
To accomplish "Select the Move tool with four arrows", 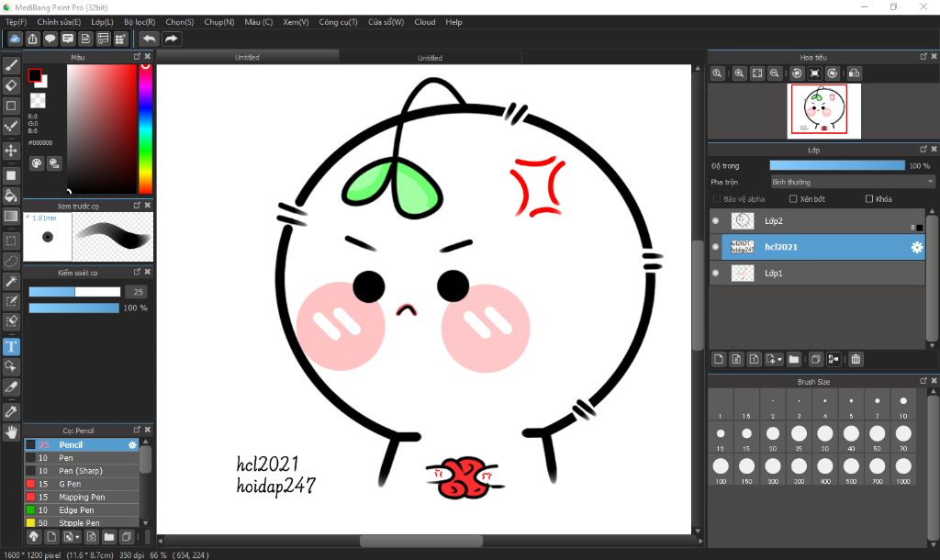I will 11,151.
